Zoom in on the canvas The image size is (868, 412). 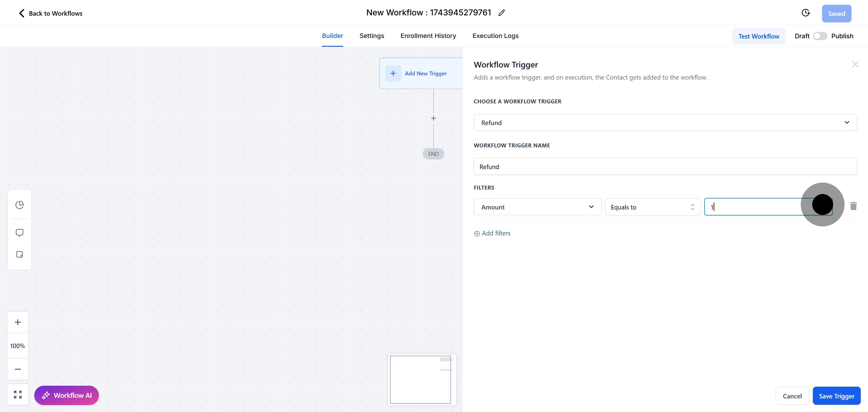pyautogui.click(x=18, y=322)
